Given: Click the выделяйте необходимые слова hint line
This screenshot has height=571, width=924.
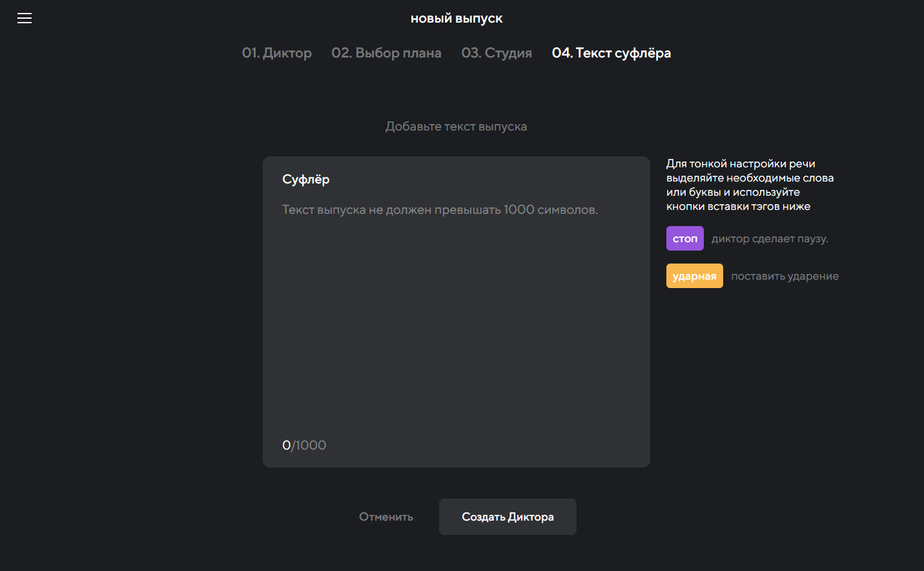Looking at the screenshot, I should coord(750,178).
